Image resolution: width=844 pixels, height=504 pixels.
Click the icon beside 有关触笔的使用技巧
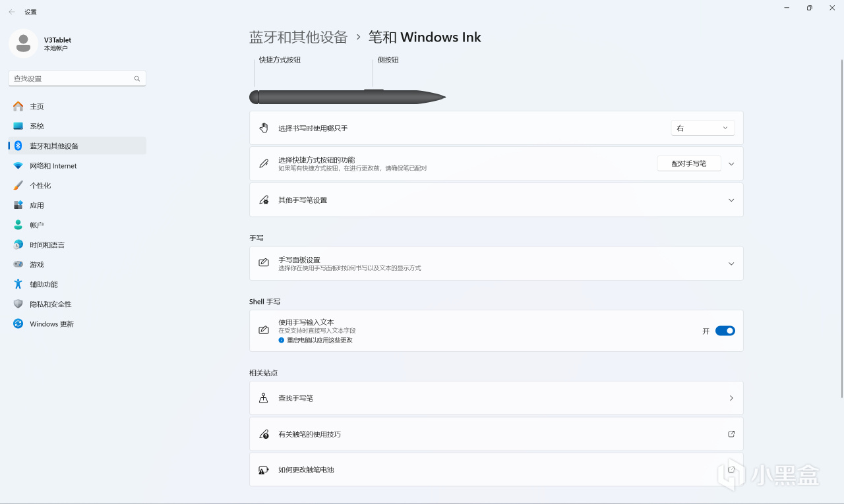264,434
